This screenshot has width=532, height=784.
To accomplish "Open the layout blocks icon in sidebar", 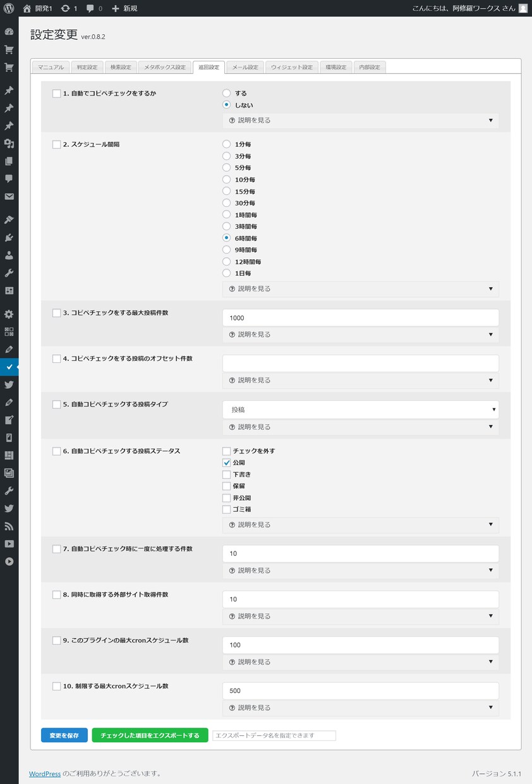I will (9, 455).
